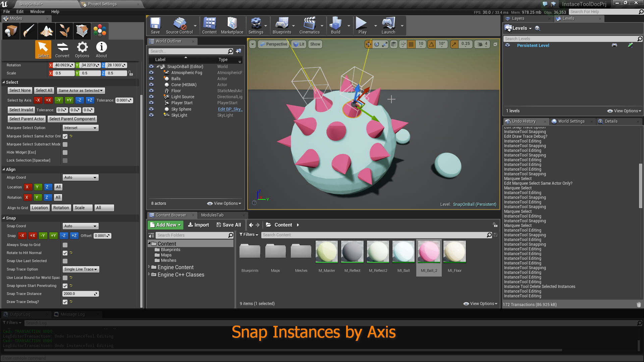
Task: Click the Select All button
Action: click(44, 90)
